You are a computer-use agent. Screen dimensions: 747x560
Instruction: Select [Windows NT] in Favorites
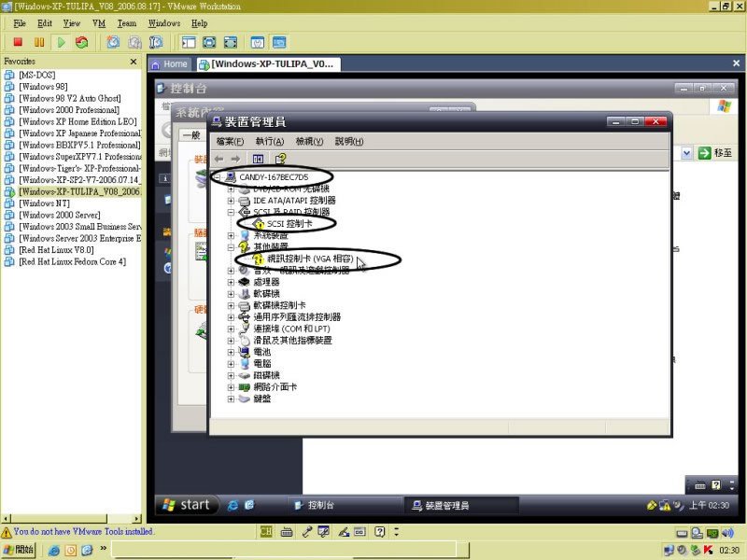[x=44, y=203]
